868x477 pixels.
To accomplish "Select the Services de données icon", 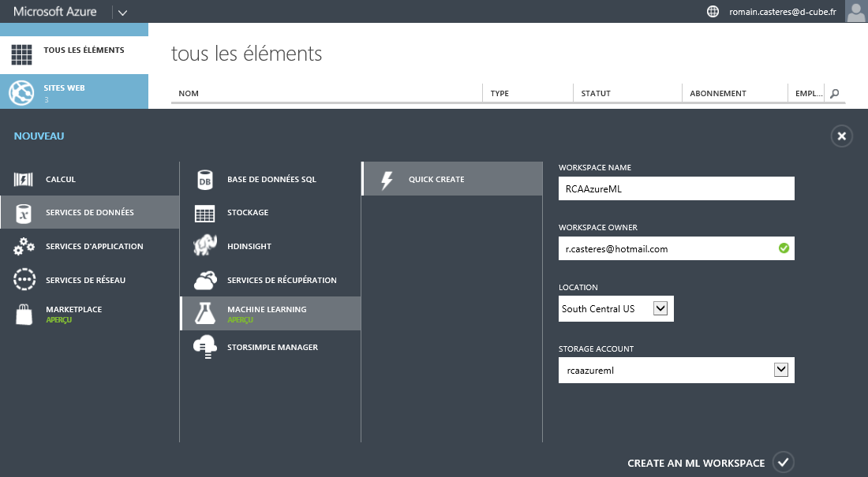I will 23,213.
